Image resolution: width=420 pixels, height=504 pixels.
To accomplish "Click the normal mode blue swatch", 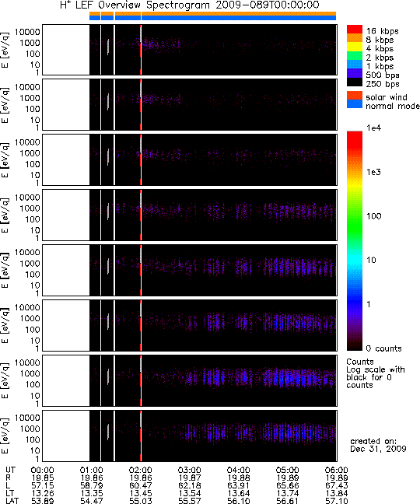I will (355, 103).
